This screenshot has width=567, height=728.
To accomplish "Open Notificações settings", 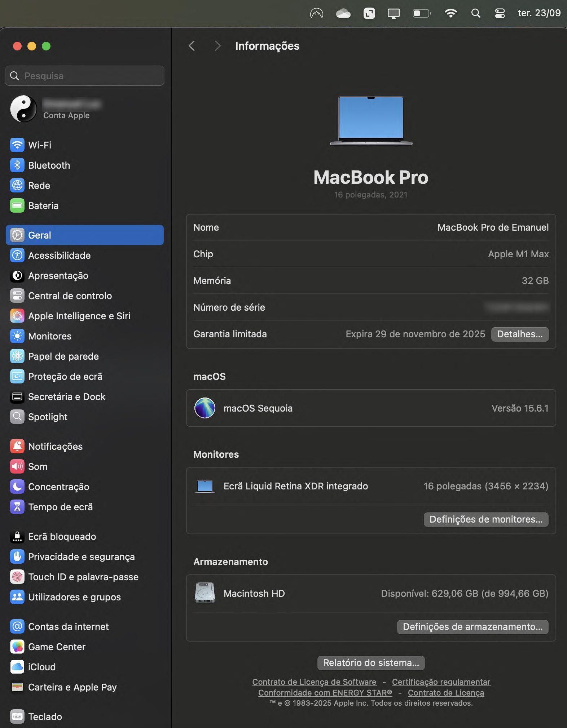I will 85,446.
